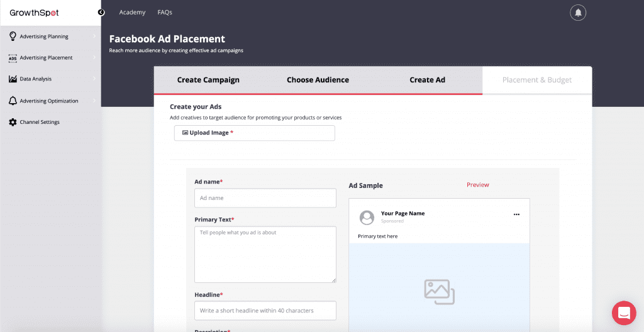Focus the Headline input field
This screenshot has width=644, height=332.
point(265,311)
